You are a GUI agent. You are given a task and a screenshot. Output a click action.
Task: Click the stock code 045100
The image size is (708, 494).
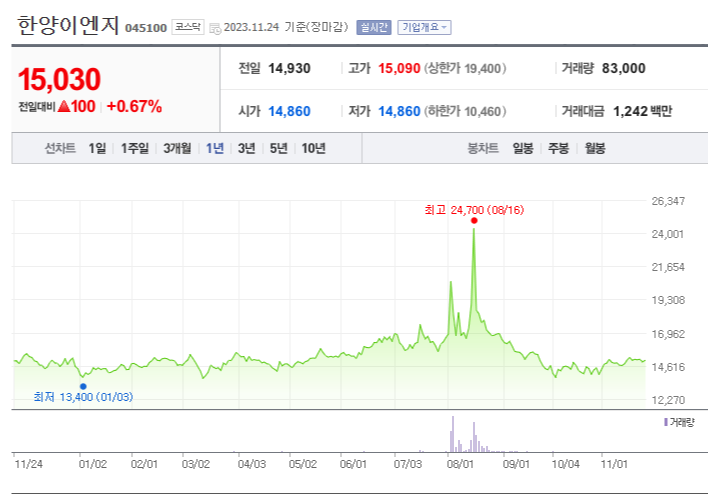pyautogui.click(x=146, y=28)
